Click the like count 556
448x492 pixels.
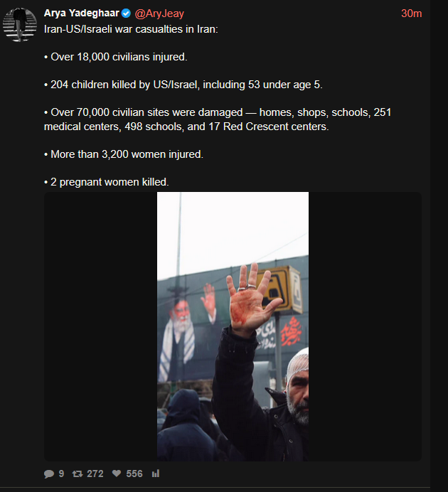[x=134, y=474]
